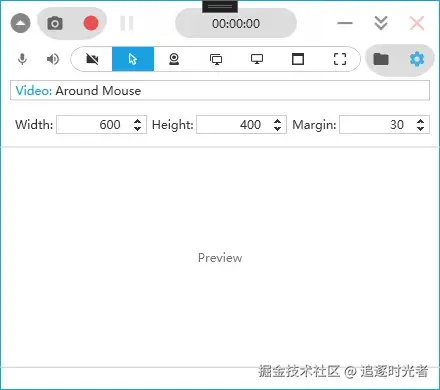The width and height of the screenshot is (440, 390).
Task: Toggle speaker output sound recording
Action: (x=53, y=59)
